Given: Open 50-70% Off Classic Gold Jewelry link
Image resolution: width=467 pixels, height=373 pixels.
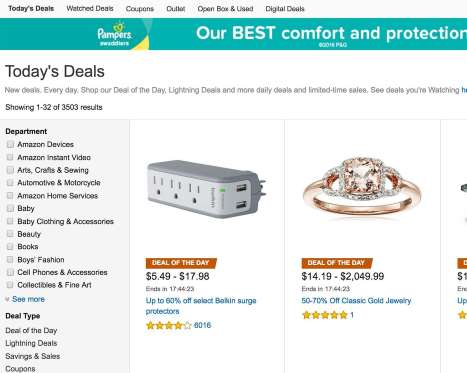Looking at the screenshot, I should point(356,301).
